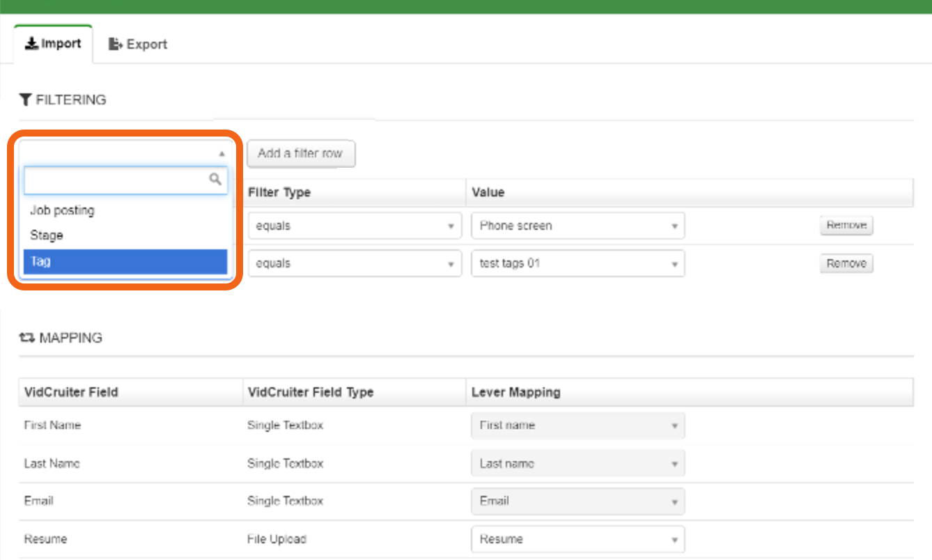
Task: Click the magnifier icon in the filter search box
Action: [215, 180]
